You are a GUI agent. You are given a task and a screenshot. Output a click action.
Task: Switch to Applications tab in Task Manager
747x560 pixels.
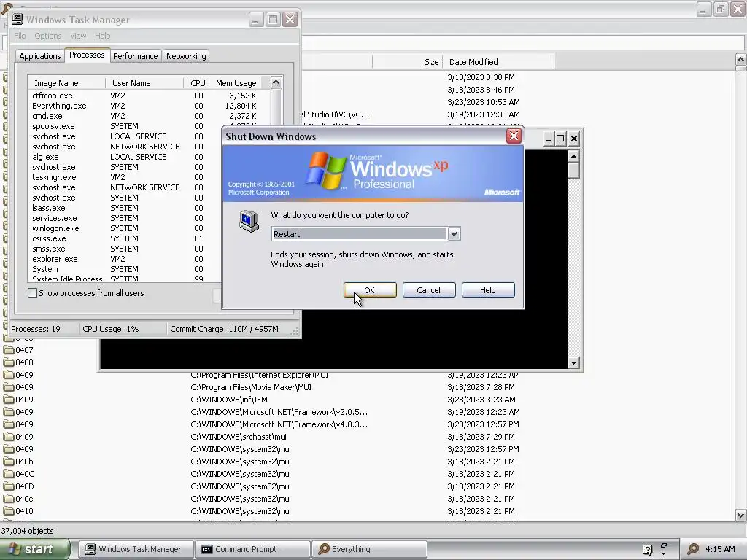[x=40, y=56]
